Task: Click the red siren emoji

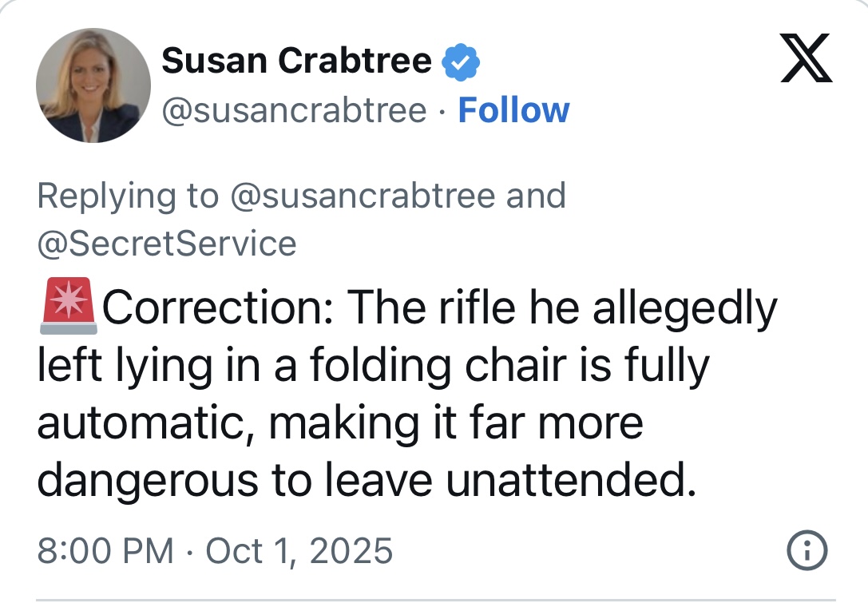Action: pyautogui.click(x=66, y=307)
